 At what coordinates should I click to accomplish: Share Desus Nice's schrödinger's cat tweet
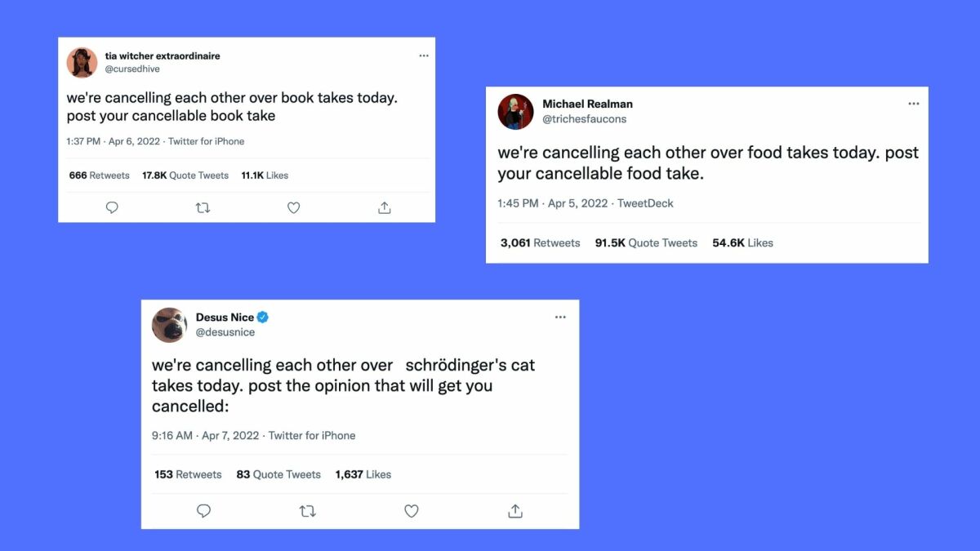click(514, 511)
